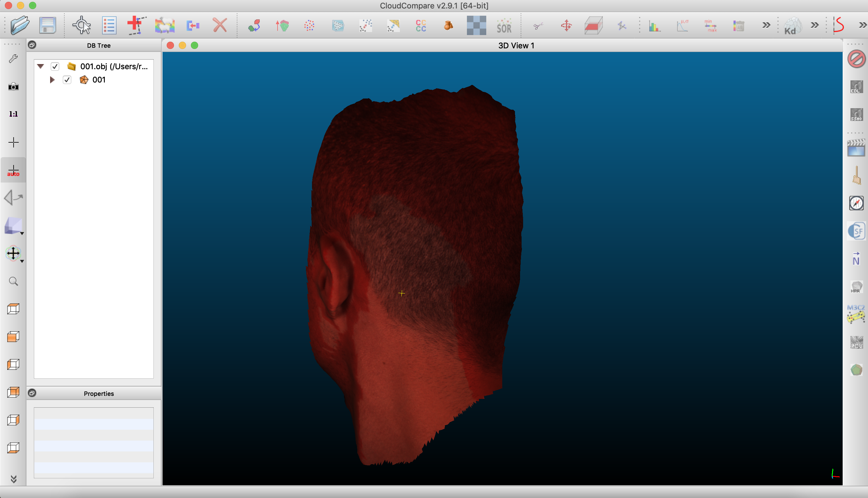Launch the Cross Section tool
Image resolution: width=868 pixels, height=498 pixels.
[593, 25]
